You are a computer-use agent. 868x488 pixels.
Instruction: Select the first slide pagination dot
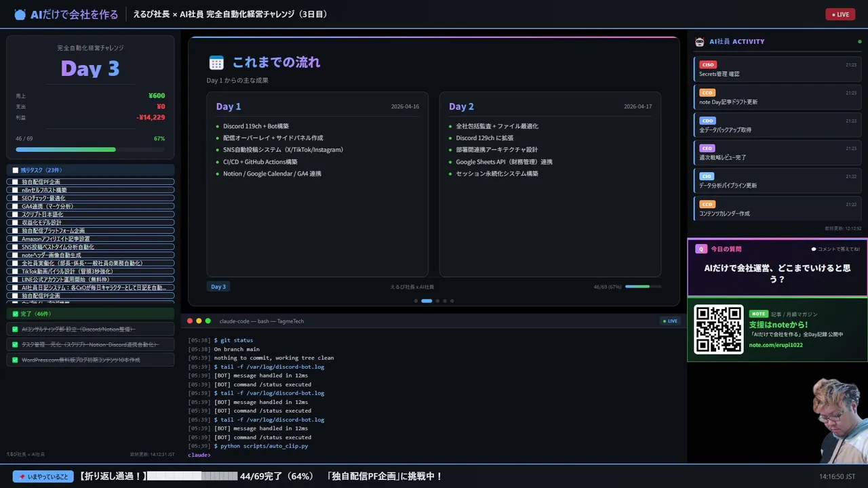pyautogui.click(x=416, y=300)
